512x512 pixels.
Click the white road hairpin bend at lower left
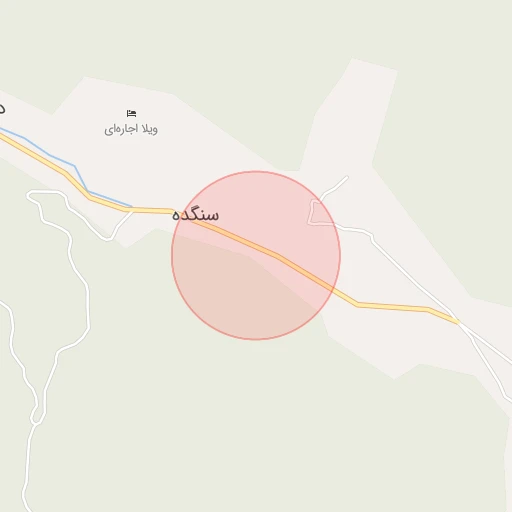tap(35, 417)
